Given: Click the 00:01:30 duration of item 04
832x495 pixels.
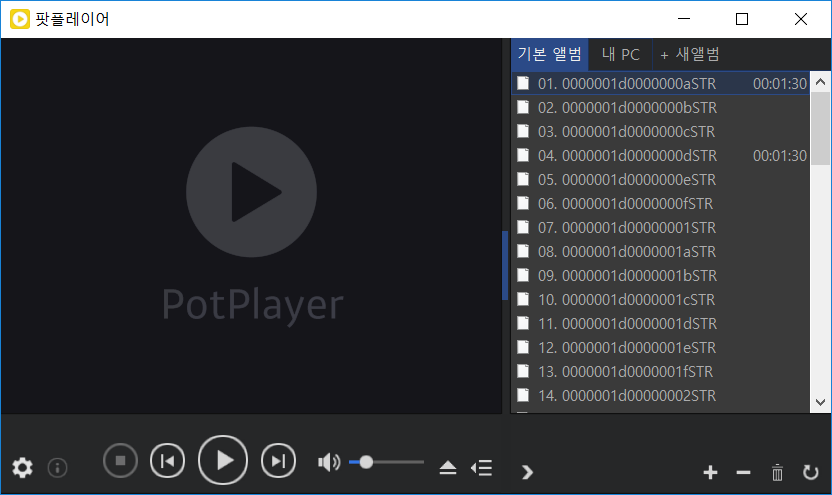Looking at the screenshot, I should pyautogui.click(x=779, y=155).
